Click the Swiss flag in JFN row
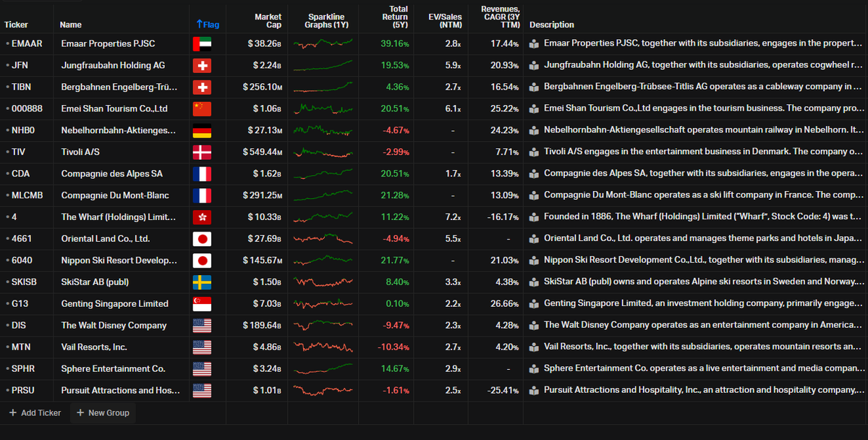The height and width of the screenshot is (440, 868). (202, 65)
